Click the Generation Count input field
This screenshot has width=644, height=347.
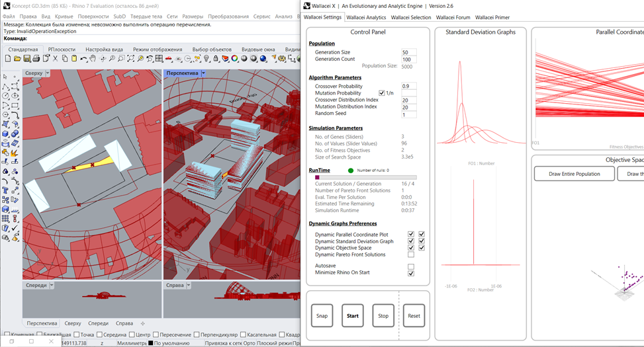408,59
